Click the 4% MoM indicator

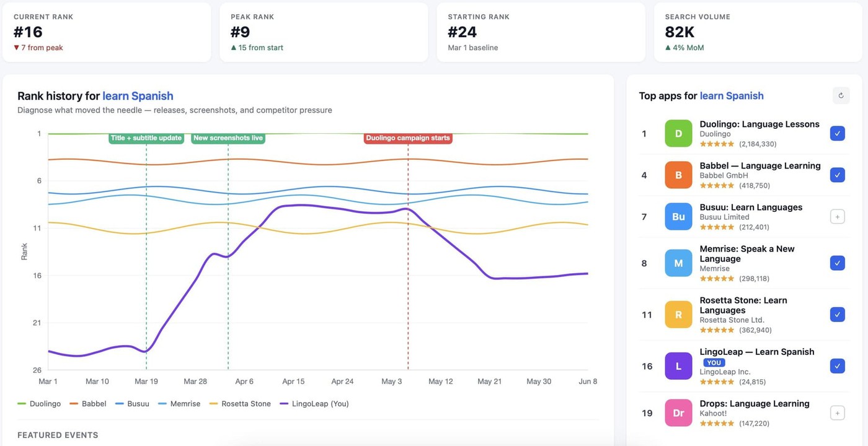pos(684,48)
